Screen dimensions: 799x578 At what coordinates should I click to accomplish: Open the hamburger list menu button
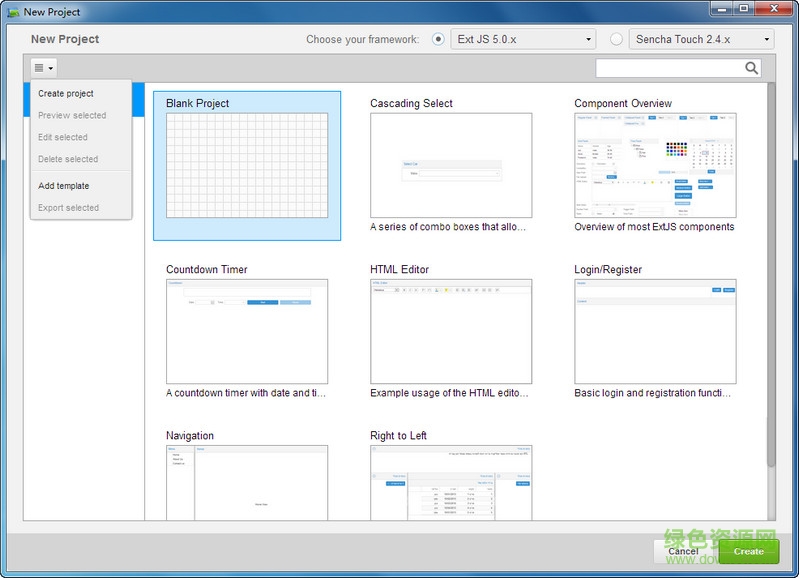click(43, 68)
